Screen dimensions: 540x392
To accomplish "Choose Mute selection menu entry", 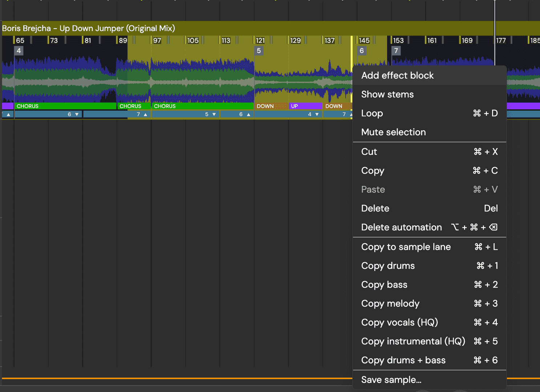I will tap(429, 132).
